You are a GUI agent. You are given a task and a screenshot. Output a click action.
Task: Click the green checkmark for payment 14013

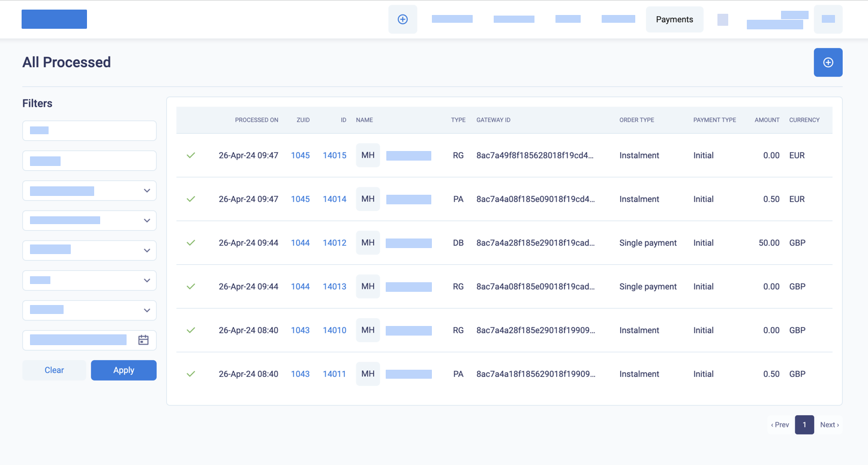[191, 286]
